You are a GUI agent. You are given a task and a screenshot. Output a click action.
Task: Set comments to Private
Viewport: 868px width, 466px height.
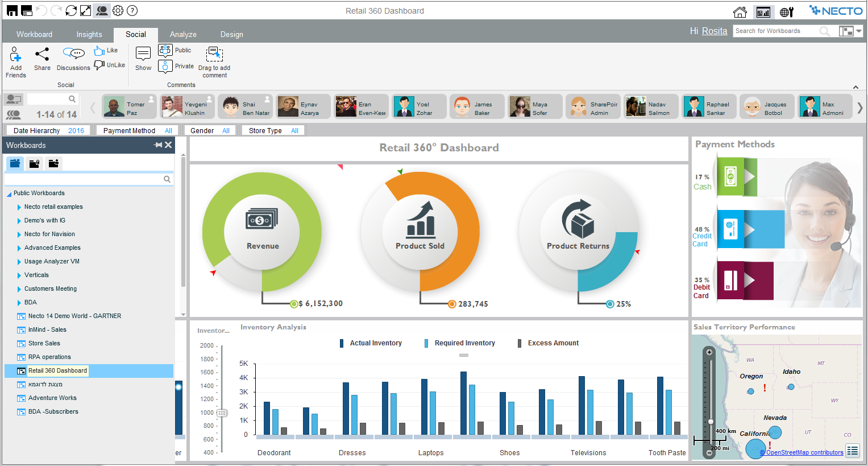[165, 67]
